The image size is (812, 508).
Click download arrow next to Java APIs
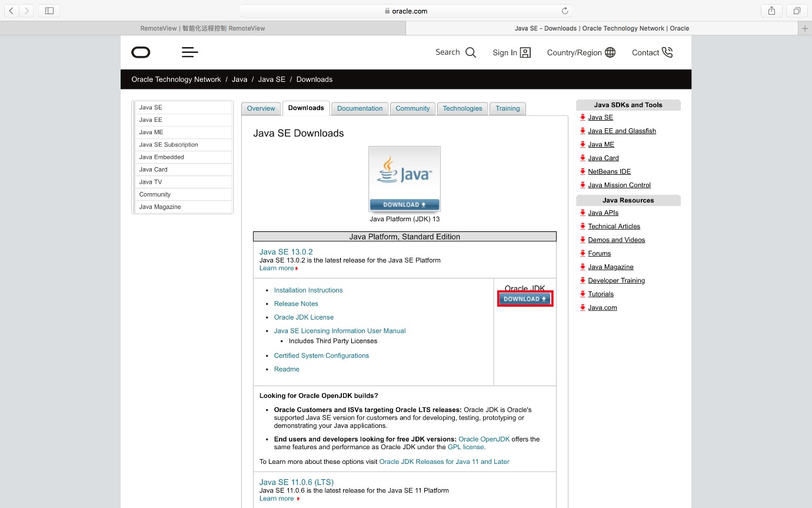pos(583,213)
